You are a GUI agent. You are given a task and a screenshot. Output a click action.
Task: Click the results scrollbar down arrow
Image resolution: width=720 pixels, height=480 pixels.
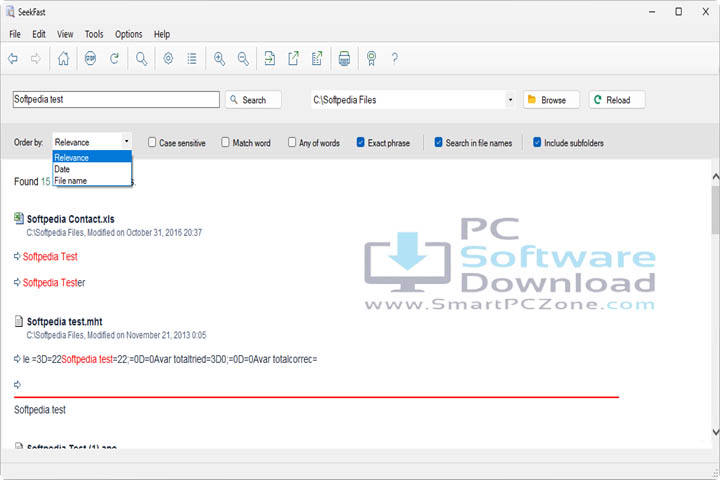[x=715, y=432]
